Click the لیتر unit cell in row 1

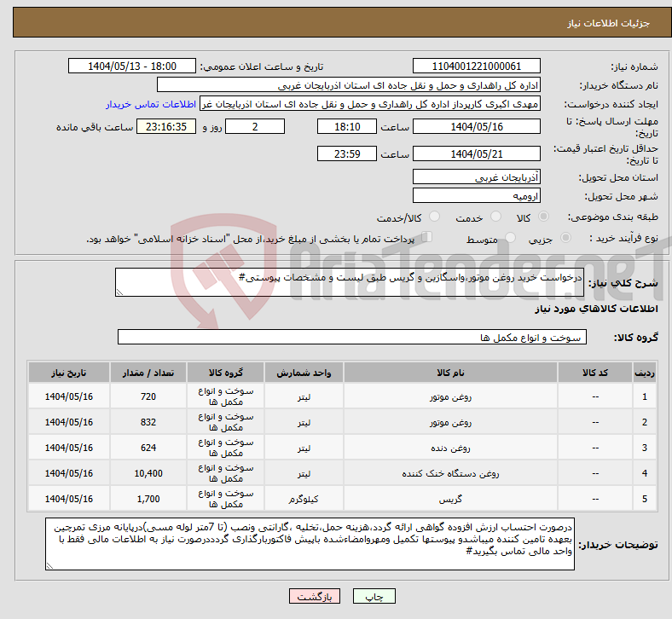coord(304,396)
